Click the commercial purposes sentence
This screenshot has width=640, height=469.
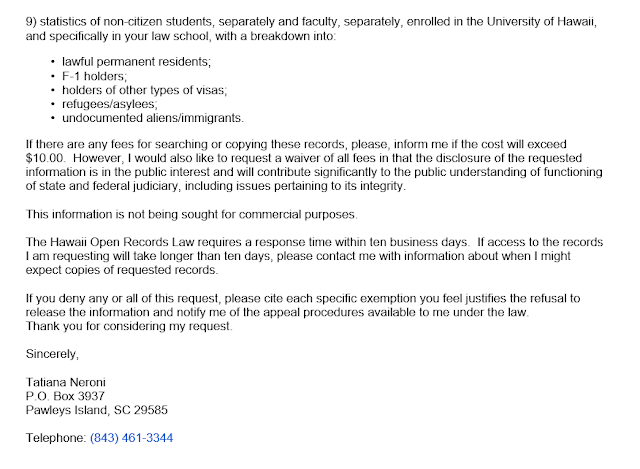click(191, 214)
